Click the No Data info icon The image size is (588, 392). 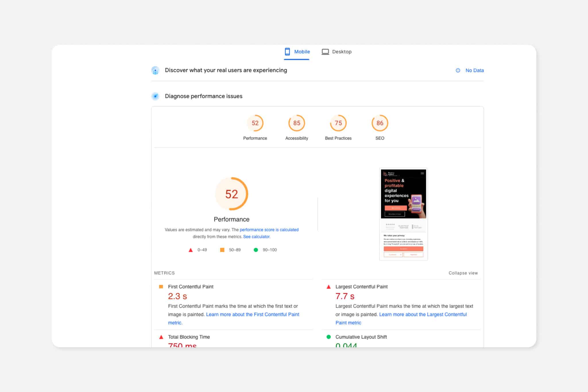(458, 70)
